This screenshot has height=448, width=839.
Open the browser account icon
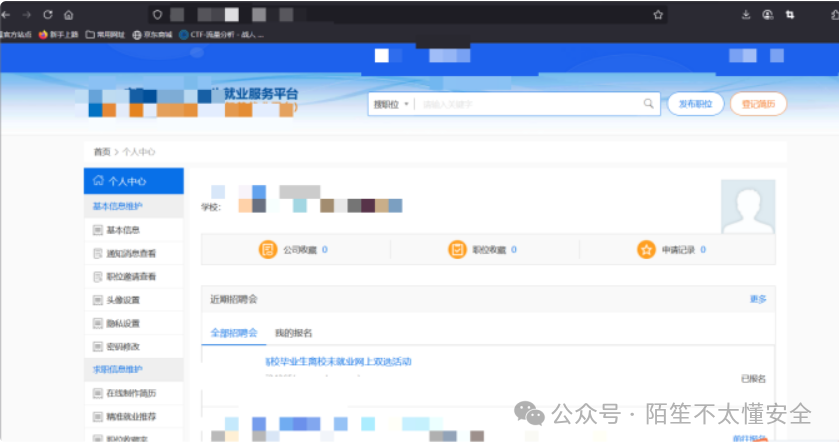pos(768,15)
